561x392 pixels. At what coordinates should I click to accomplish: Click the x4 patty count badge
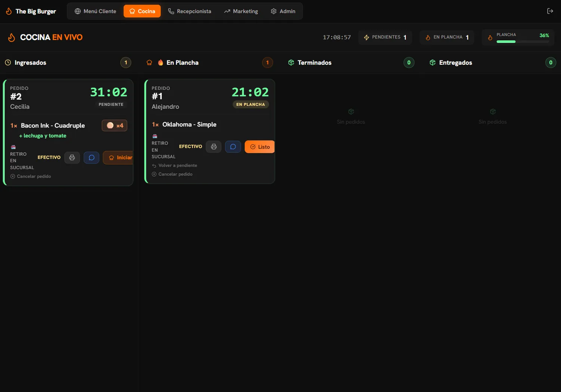tap(114, 126)
